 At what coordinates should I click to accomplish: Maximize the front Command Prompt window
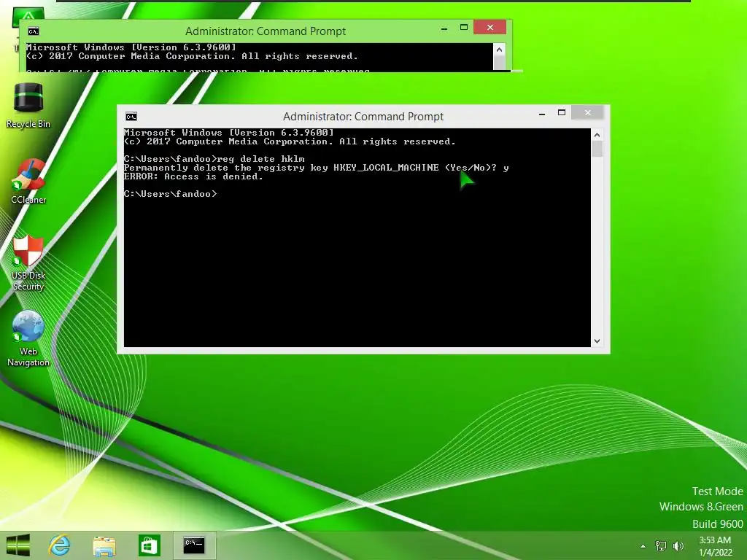[x=562, y=113]
